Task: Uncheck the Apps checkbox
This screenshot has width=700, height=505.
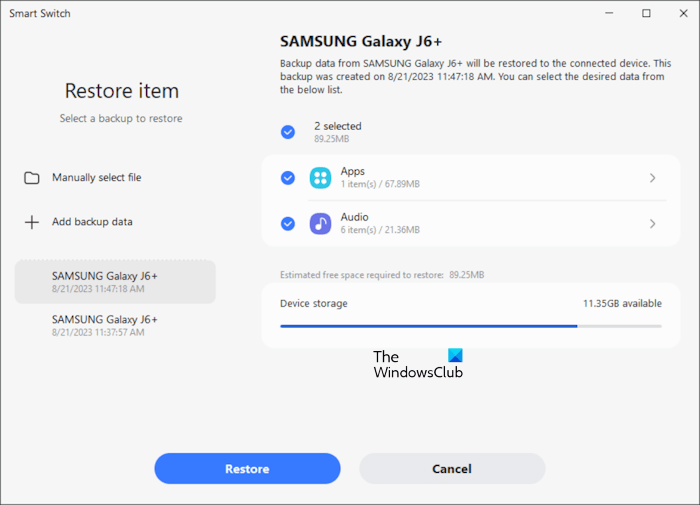Action: [288, 178]
